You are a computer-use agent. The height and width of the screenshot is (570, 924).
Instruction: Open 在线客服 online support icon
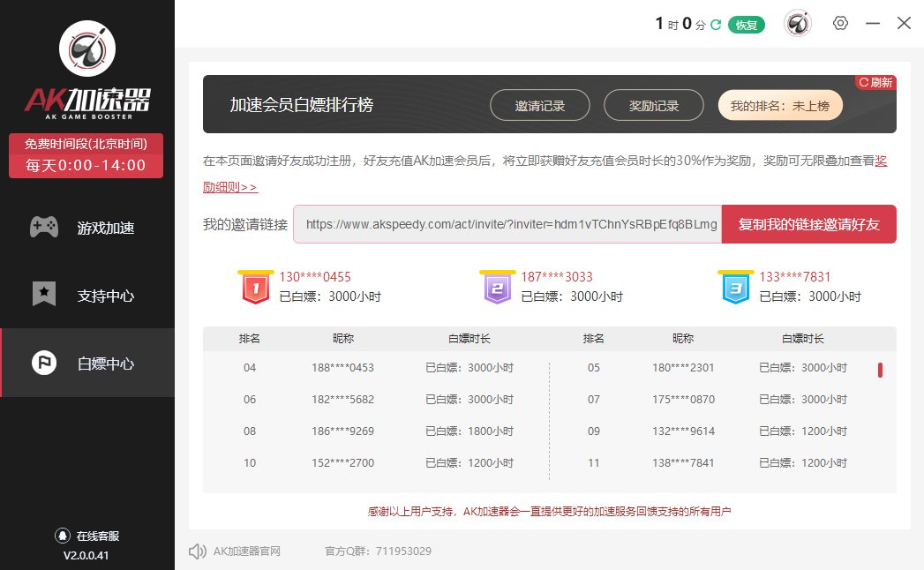[x=63, y=536]
